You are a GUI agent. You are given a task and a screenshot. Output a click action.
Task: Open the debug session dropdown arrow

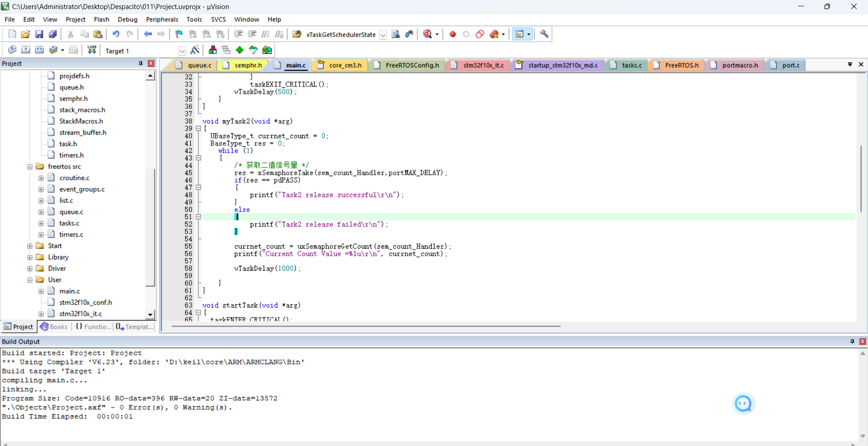(x=437, y=34)
